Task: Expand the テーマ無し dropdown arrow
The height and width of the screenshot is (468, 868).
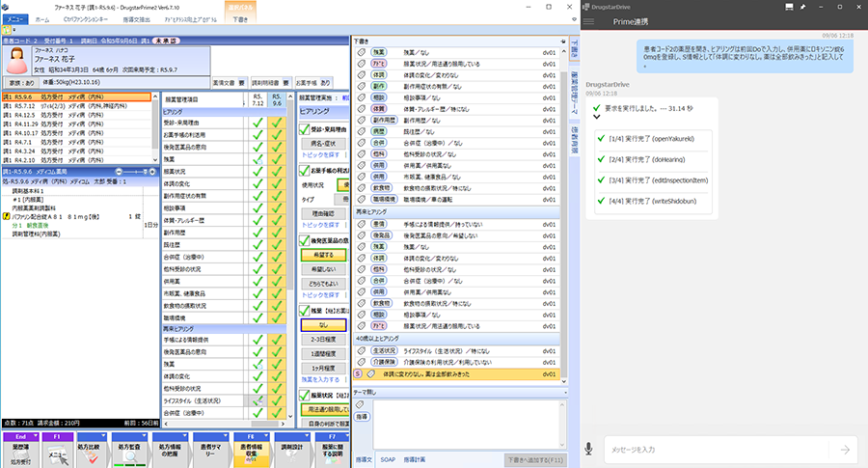Action: click(565, 392)
